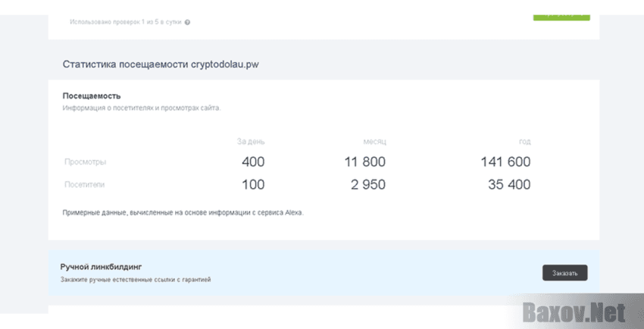The width and height of the screenshot is (644, 329).
Task: Click the Закажите ручные естественные ссылки description
Action: (x=136, y=280)
